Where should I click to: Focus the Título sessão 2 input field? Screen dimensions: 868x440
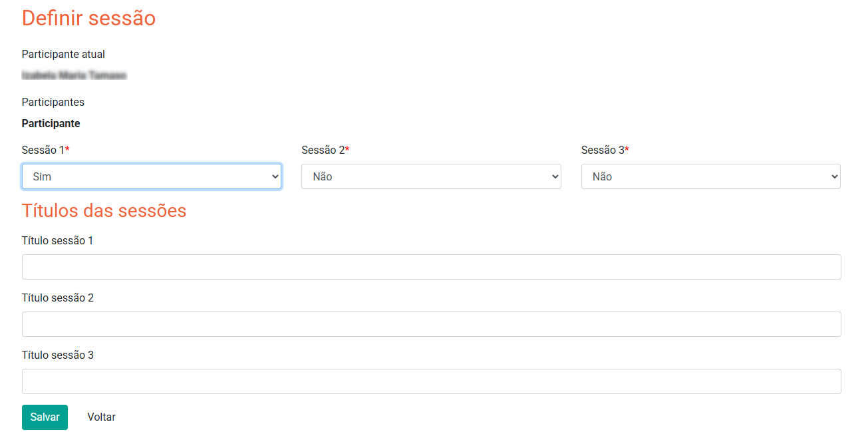coord(431,324)
